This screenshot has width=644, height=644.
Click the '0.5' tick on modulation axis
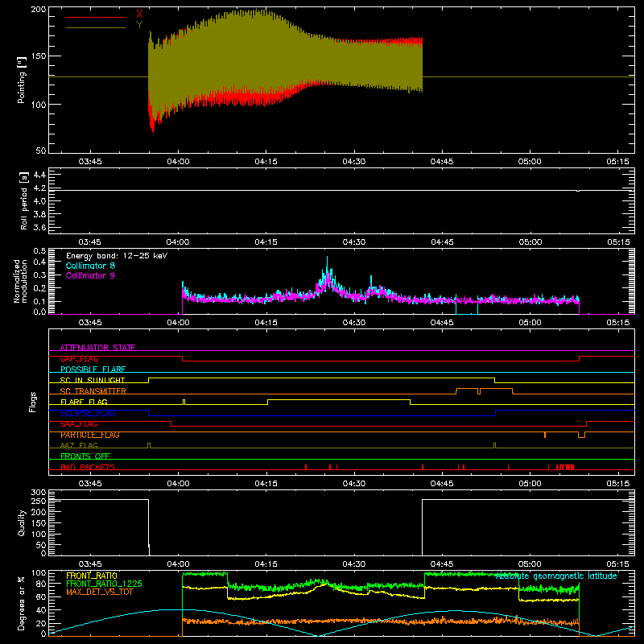pyautogui.click(x=39, y=251)
